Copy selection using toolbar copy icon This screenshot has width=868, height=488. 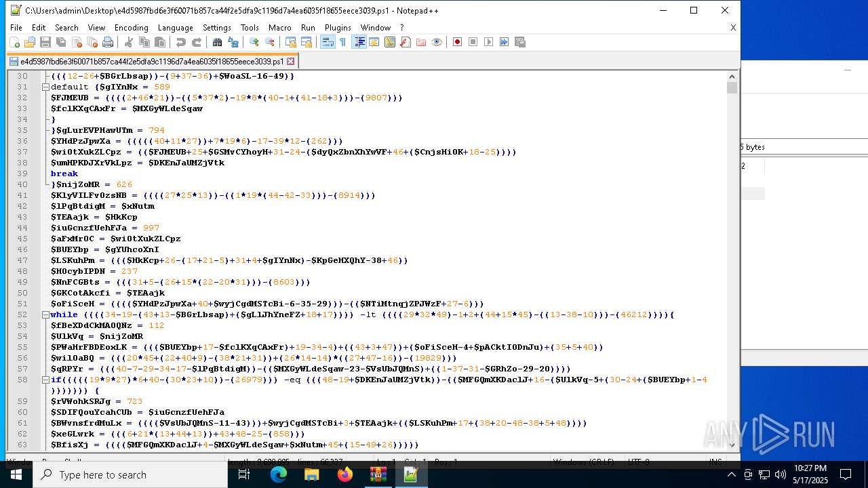[144, 42]
